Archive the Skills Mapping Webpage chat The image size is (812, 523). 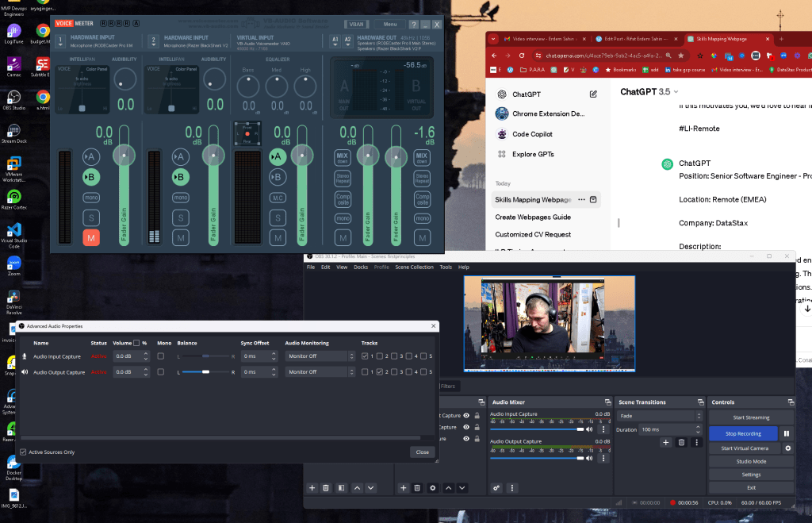(x=593, y=199)
